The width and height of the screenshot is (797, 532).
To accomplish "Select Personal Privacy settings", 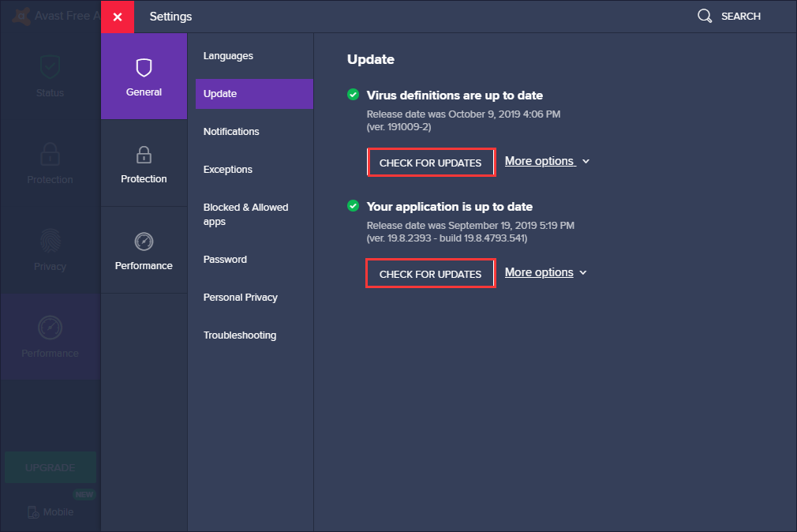I will [x=241, y=298].
